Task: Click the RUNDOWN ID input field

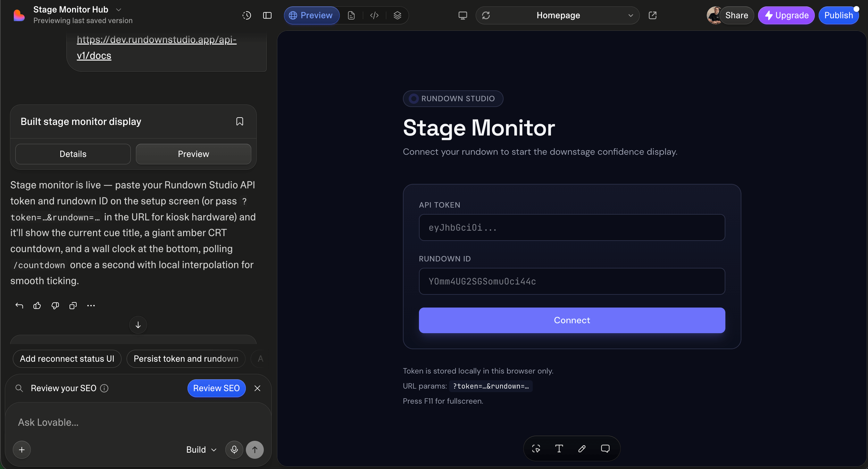Action: [x=572, y=281]
